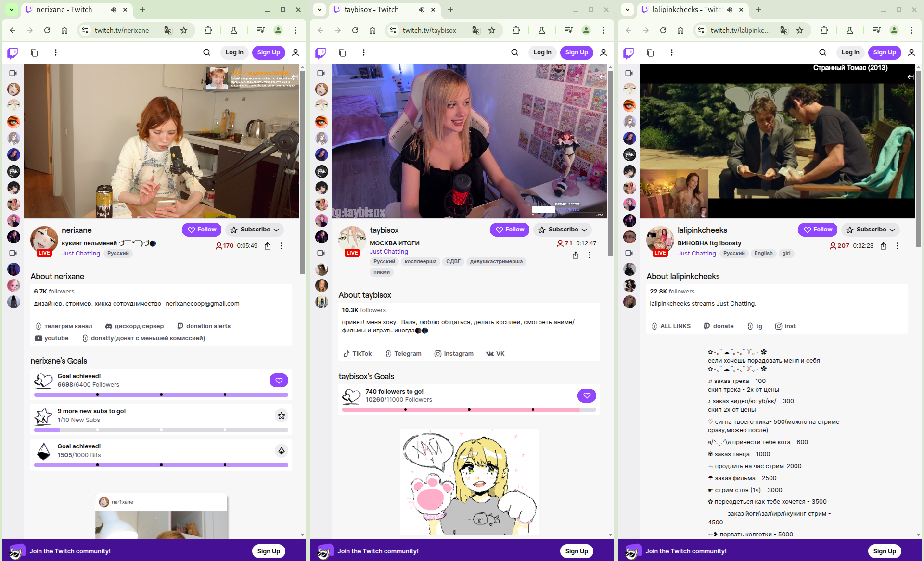
Task: Open the copy/browse icon in lalipinkcheeks header
Action: [x=650, y=52]
